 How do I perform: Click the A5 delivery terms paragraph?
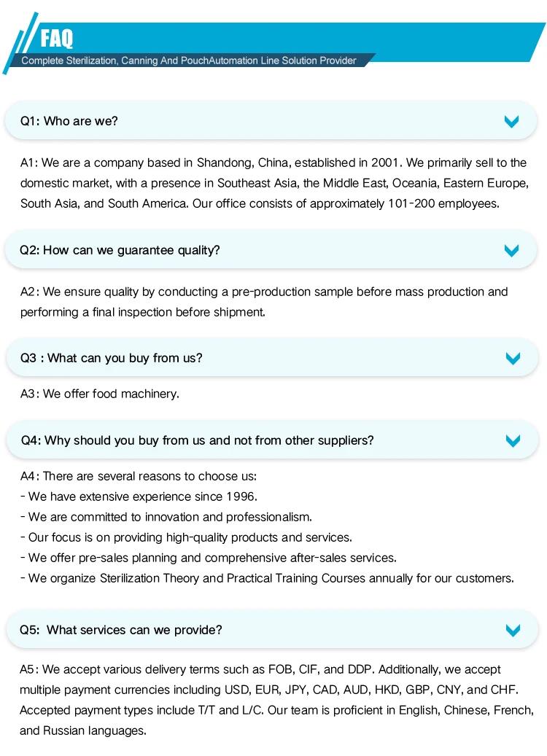pos(276,700)
